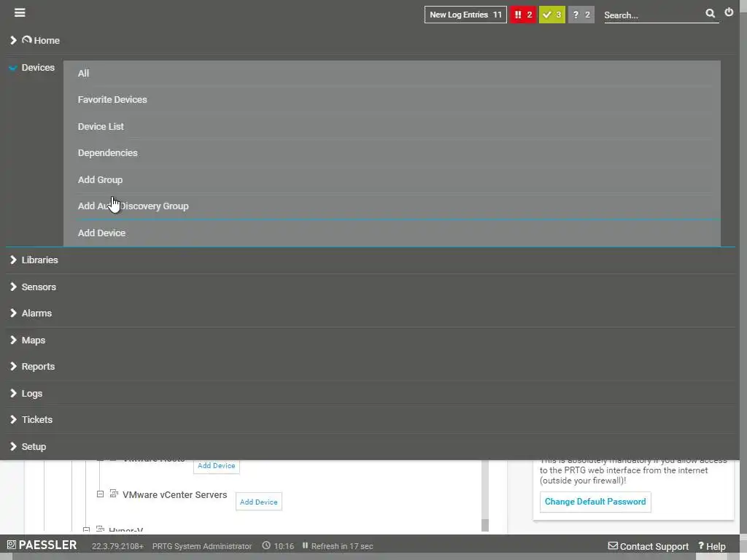Collapse the Devices menu chevron
This screenshot has height=560, width=747.
pyautogui.click(x=13, y=68)
